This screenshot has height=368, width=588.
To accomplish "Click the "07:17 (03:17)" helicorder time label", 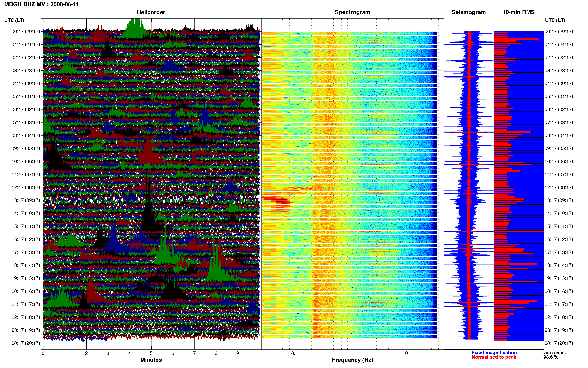I will (x=26, y=122).
